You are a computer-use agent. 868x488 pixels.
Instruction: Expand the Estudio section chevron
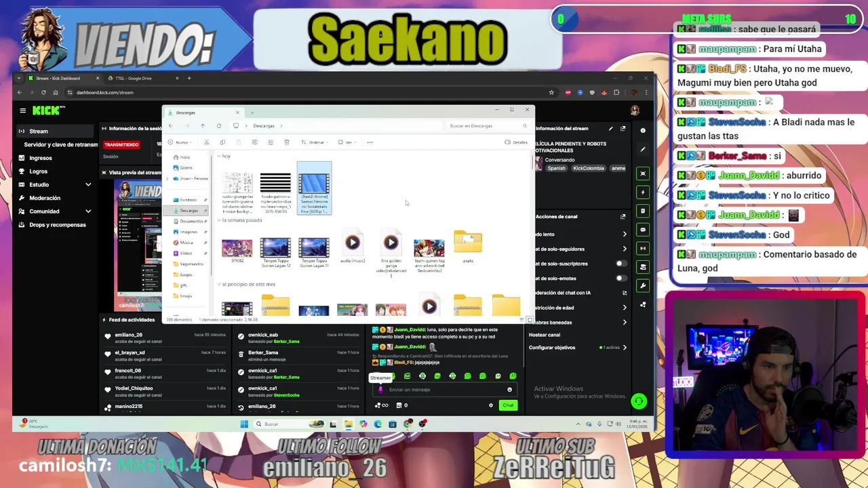point(87,184)
